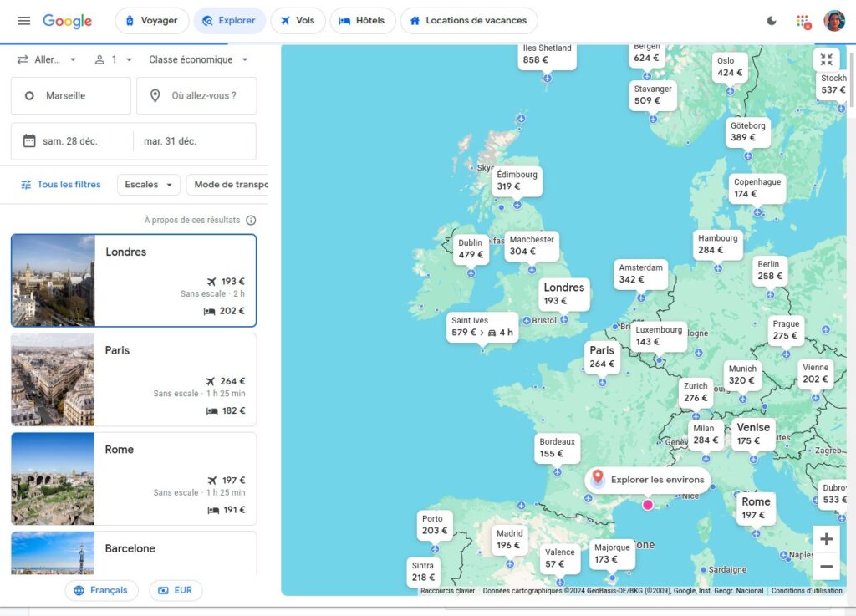Select the Saint Ives 579 € map label

(x=482, y=326)
